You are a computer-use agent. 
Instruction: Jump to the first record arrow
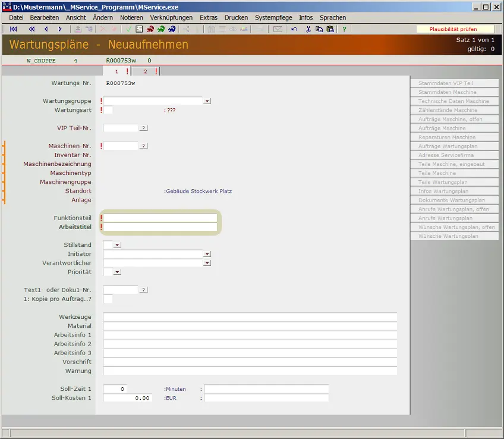pos(14,29)
